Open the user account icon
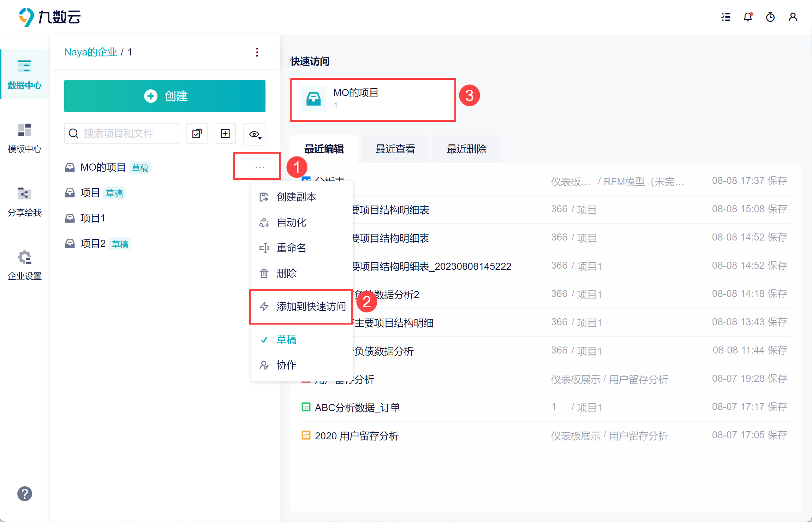Image resolution: width=812 pixels, height=522 pixels. click(x=793, y=17)
